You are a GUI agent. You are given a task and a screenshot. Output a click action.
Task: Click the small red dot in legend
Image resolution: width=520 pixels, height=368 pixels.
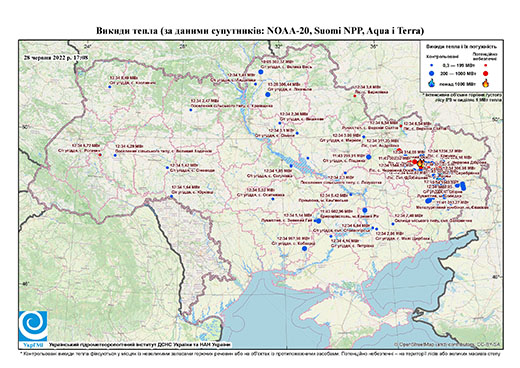(x=486, y=65)
